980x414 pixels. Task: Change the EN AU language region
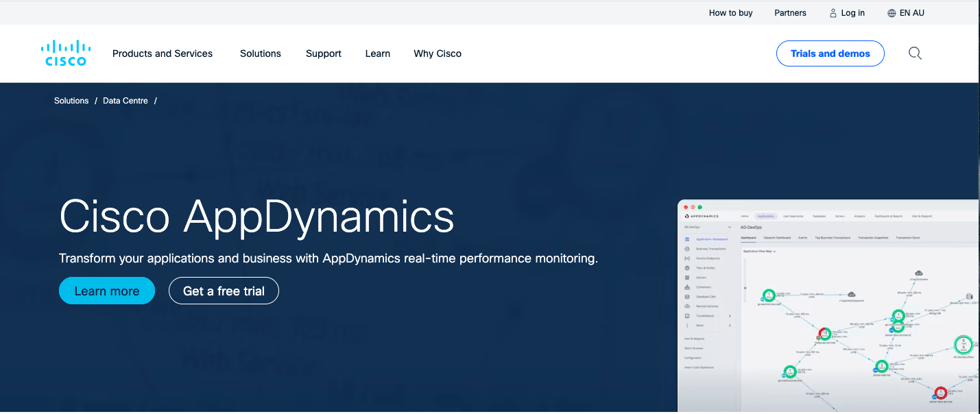(906, 13)
